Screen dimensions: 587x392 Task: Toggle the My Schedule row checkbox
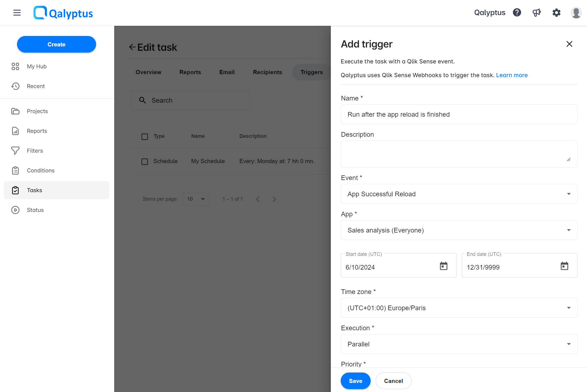pyautogui.click(x=144, y=161)
